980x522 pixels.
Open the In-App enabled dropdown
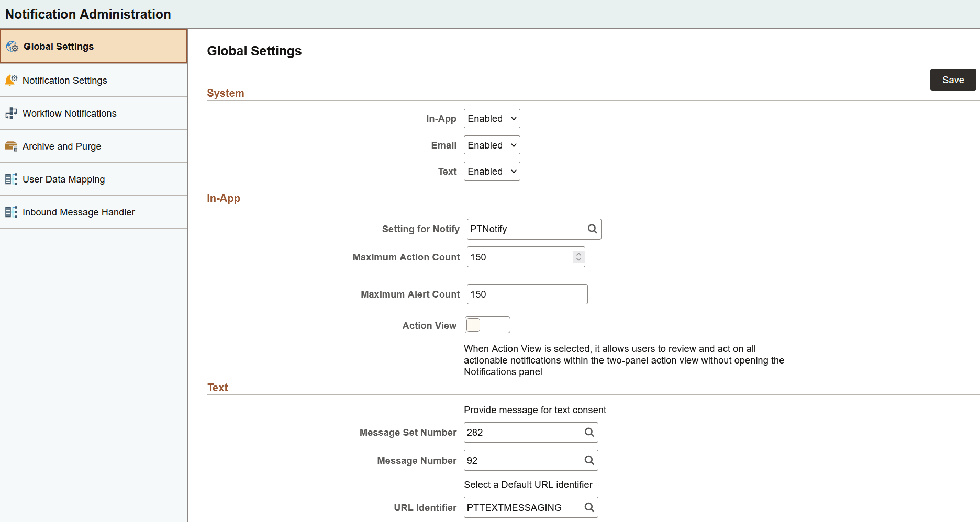pyautogui.click(x=491, y=118)
